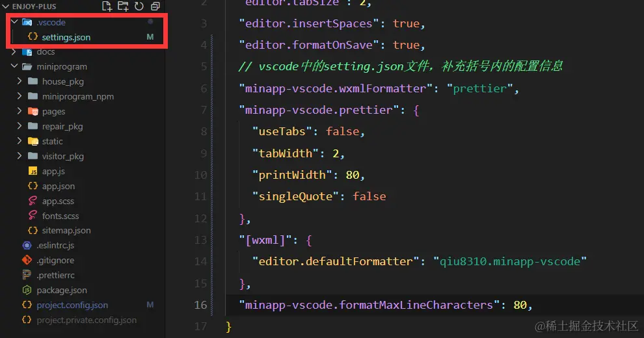
Task: Click the printWidth value 80
Action: pyautogui.click(x=353, y=175)
